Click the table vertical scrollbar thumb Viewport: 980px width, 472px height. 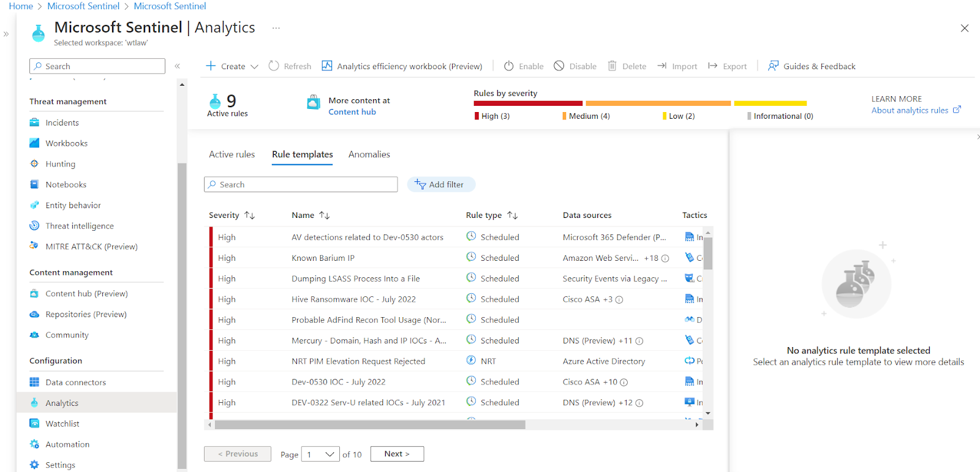708,253
